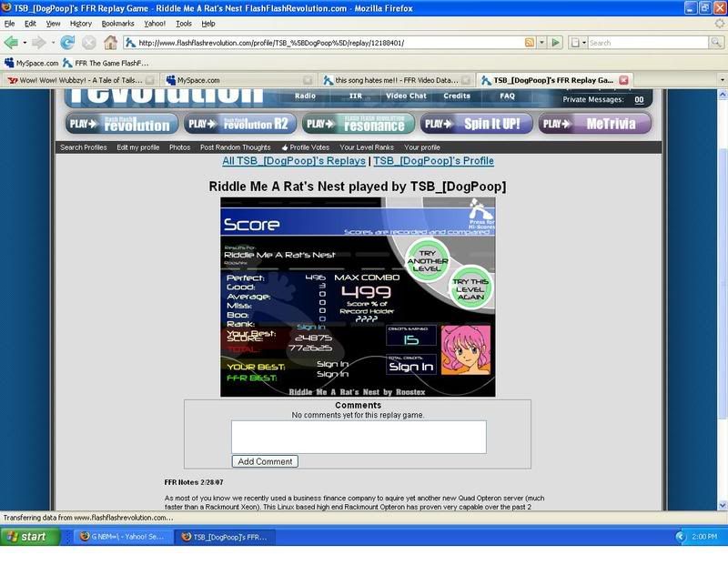
Task: Click the Stop loading icon
Action: pos(89,42)
